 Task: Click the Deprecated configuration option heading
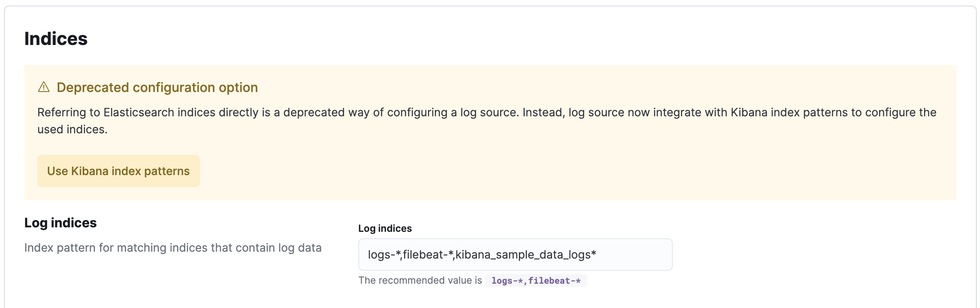coord(158,87)
